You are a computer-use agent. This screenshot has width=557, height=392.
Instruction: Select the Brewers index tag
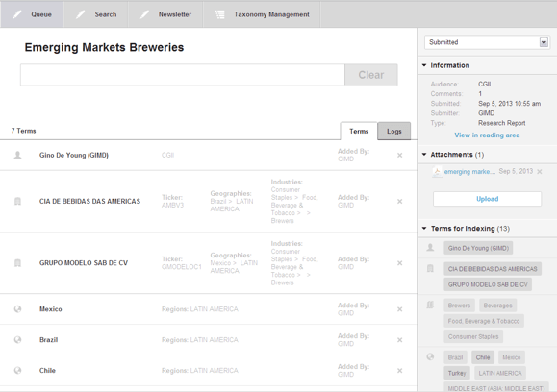click(x=459, y=306)
